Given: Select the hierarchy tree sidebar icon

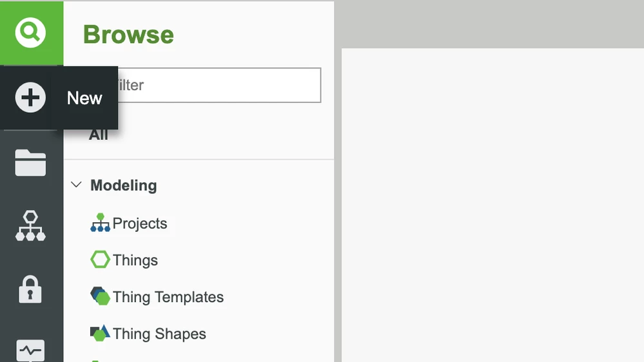Looking at the screenshot, I should [31, 226].
